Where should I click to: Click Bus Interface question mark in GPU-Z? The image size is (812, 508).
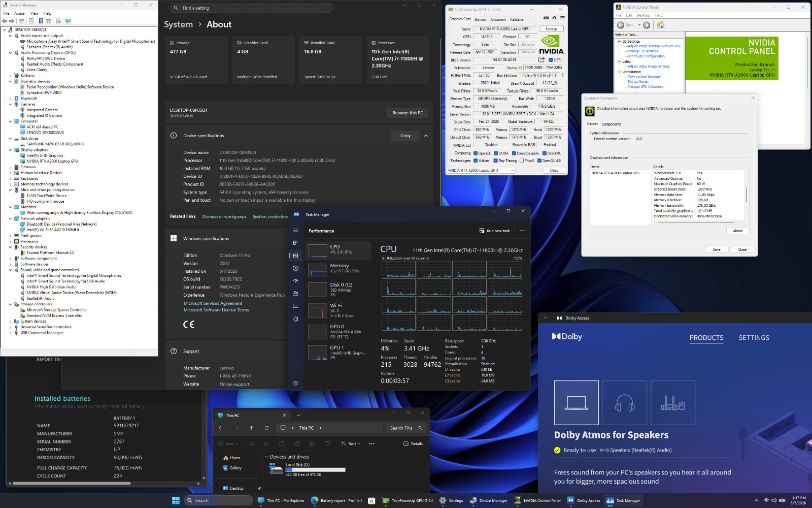[x=562, y=75]
